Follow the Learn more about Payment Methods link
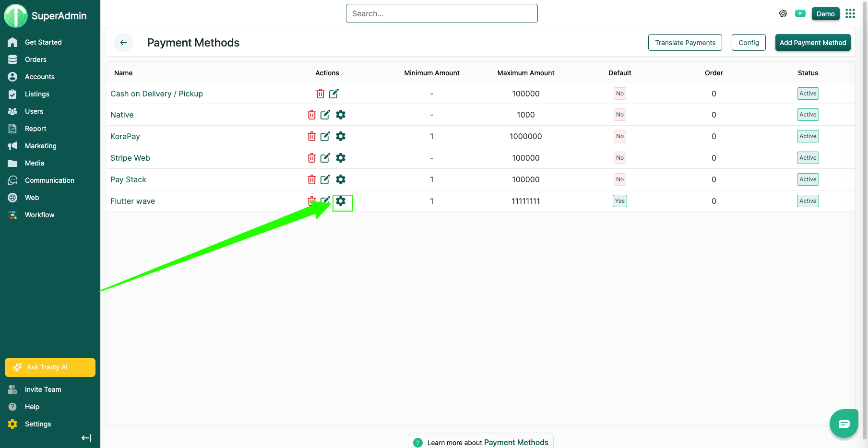The height and width of the screenshot is (448, 868). 516,442
